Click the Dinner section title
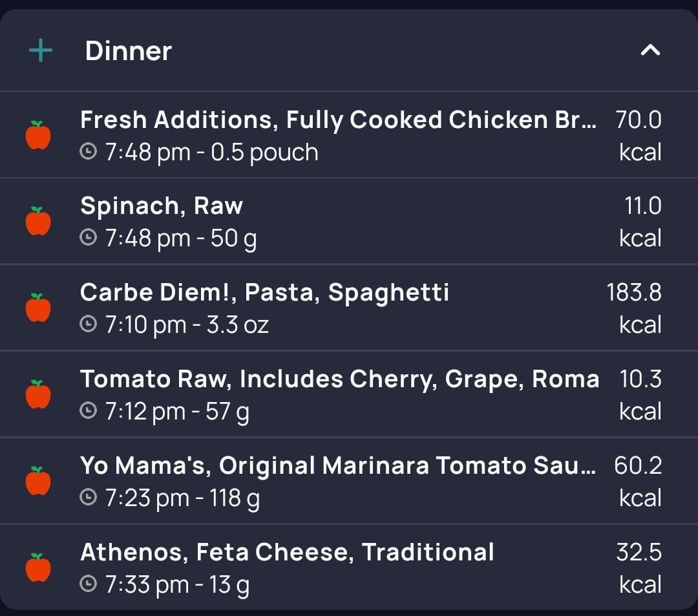 click(x=129, y=51)
